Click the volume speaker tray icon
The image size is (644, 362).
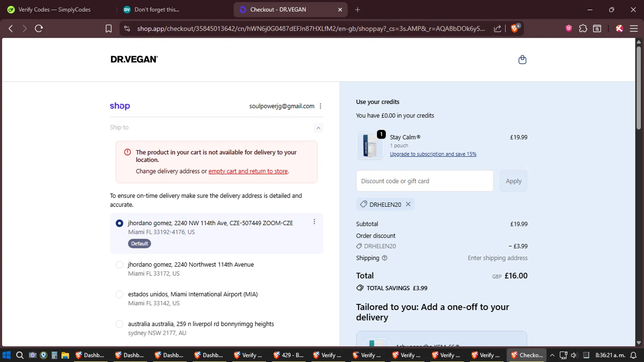click(574, 355)
